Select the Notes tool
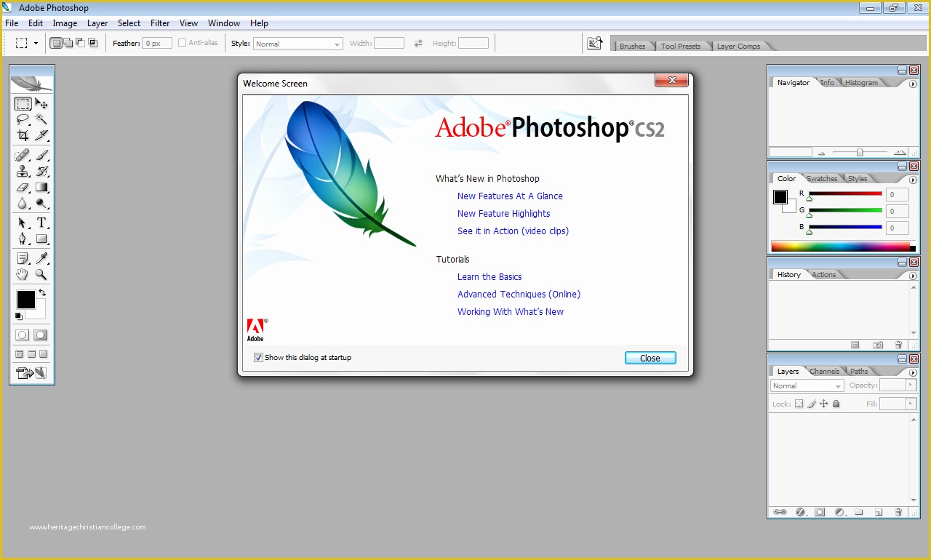The width and height of the screenshot is (931, 560). (x=23, y=259)
